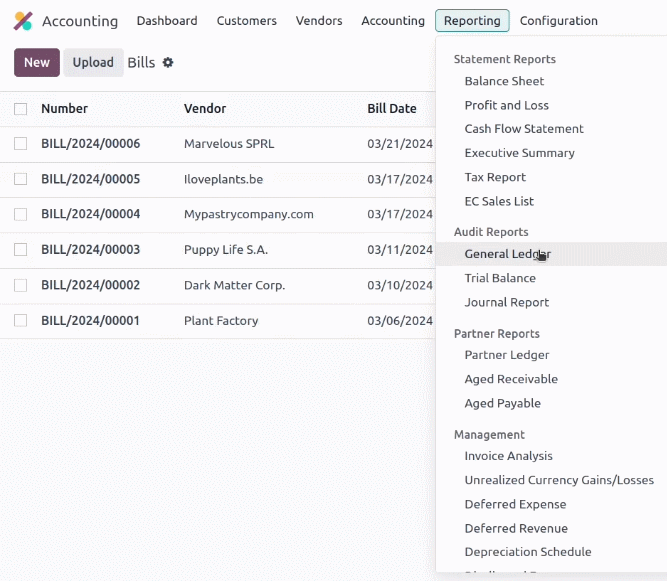The width and height of the screenshot is (667, 581).
Task: Open Tax Report entry
Action: pyautogui.click(x=495, y=177)
